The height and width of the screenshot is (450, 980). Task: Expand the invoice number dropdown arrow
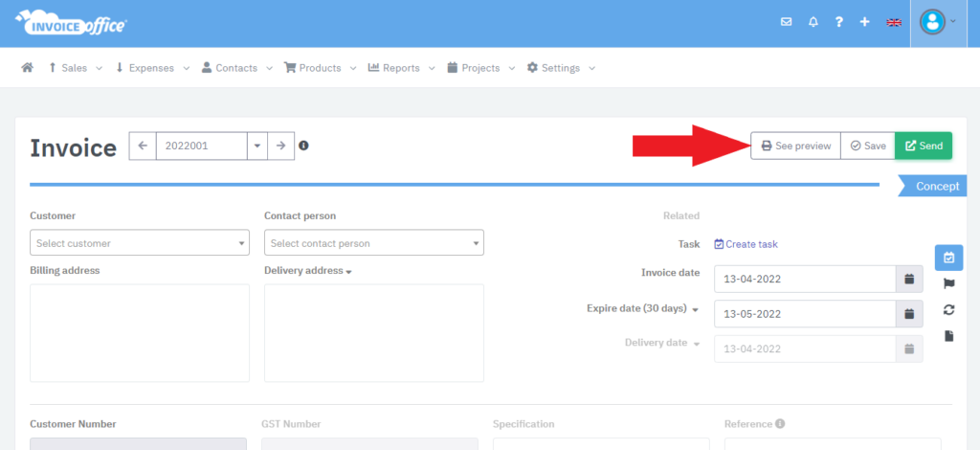click(x=256, y=146)
